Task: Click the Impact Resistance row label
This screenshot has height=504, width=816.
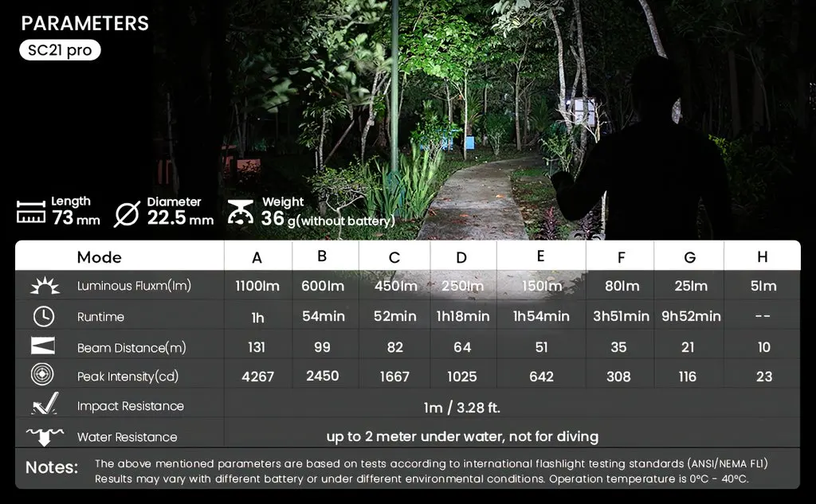Action: 131,406
